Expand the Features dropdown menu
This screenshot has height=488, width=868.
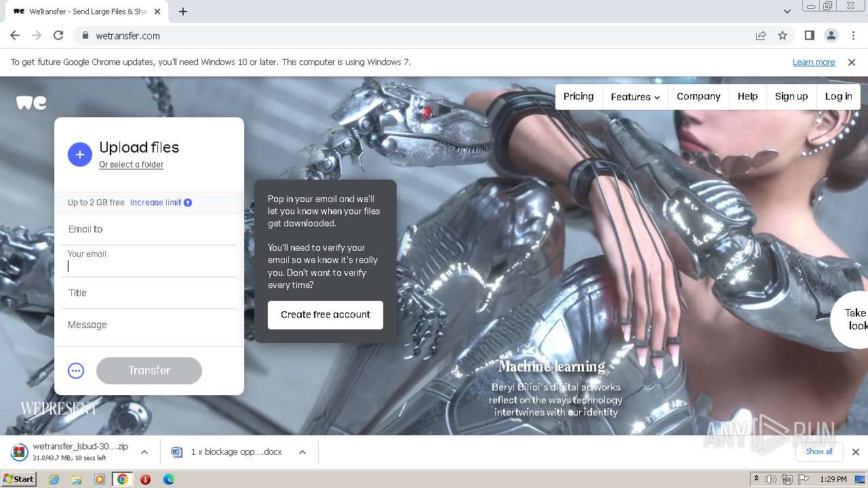click(635, 97)
